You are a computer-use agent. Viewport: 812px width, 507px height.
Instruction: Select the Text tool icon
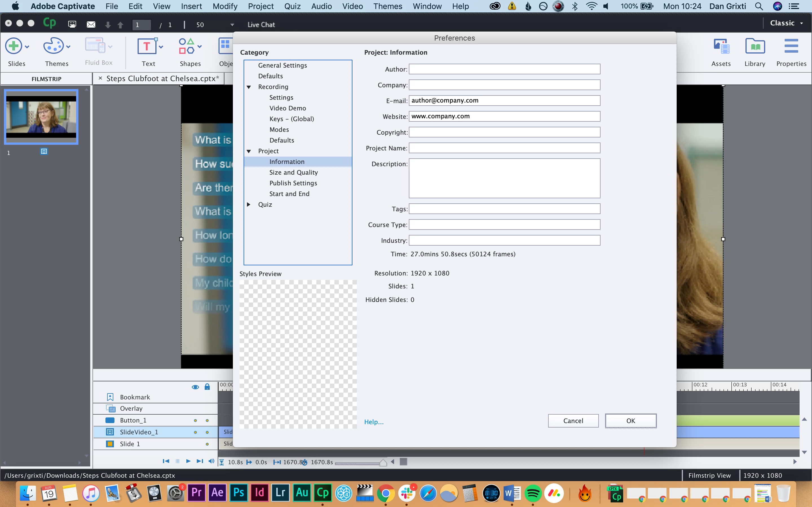click(x=147, y=46)
